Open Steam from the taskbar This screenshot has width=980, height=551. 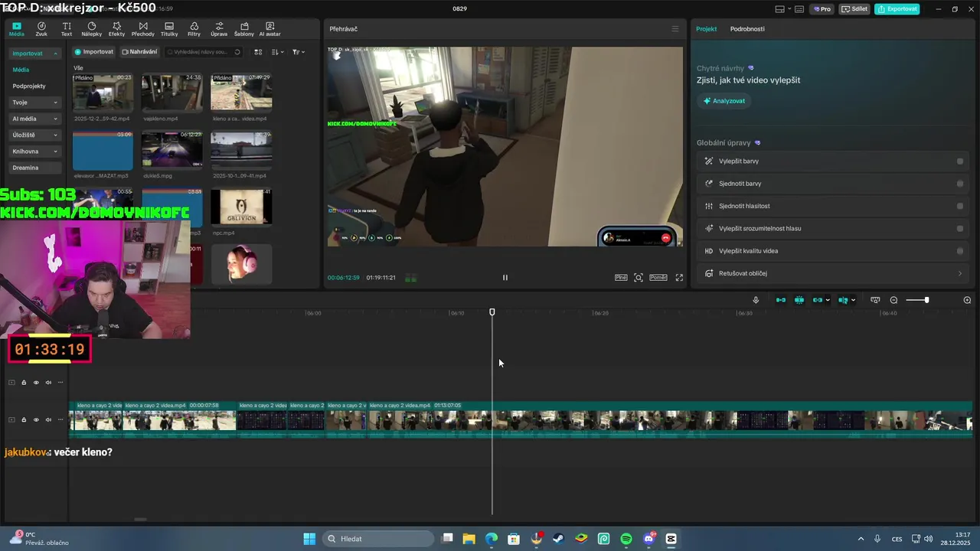click(x=559, y=539)
